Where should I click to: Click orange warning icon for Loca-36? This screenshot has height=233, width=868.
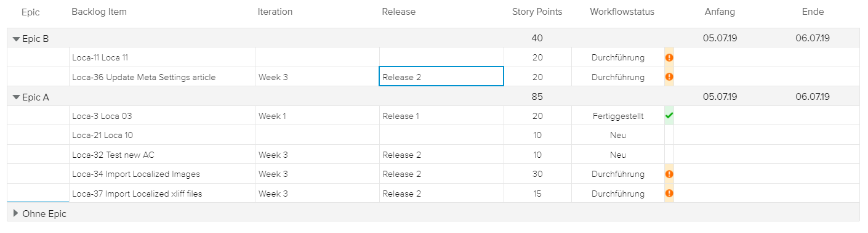669,77
